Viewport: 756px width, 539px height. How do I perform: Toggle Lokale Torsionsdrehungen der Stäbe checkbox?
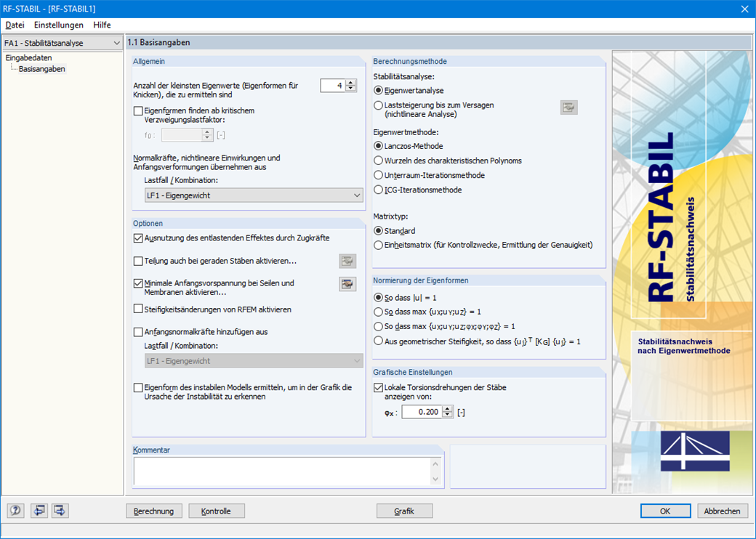coord(379,388)
